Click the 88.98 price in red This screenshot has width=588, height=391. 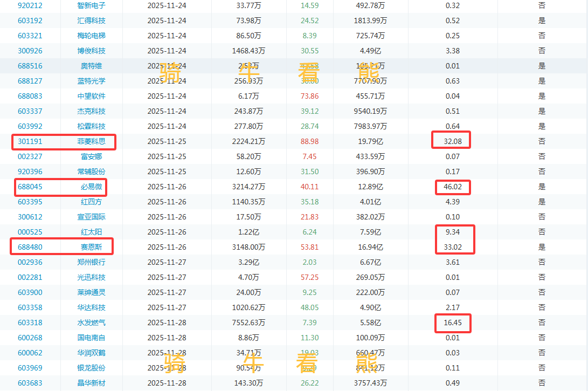(310, 141)
